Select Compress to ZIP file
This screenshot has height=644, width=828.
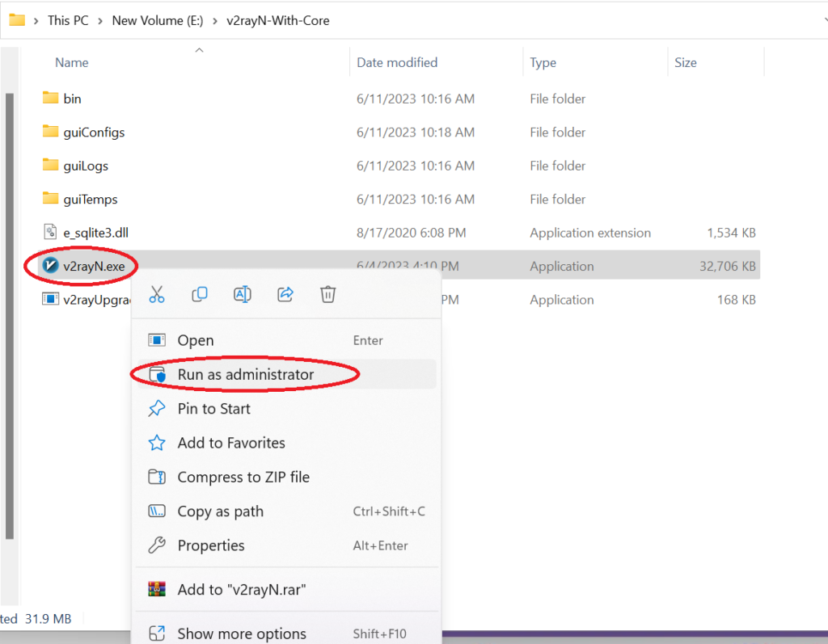coord(243,478)
